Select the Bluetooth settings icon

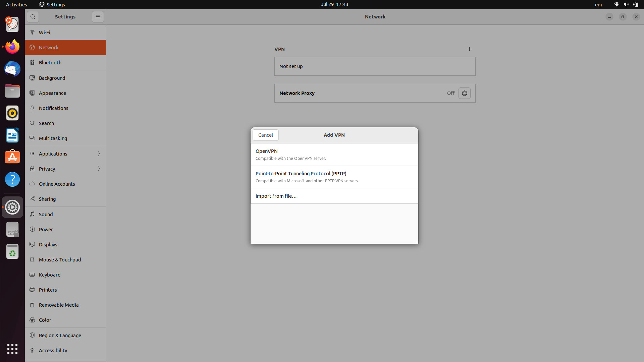(x=32, y=62)
